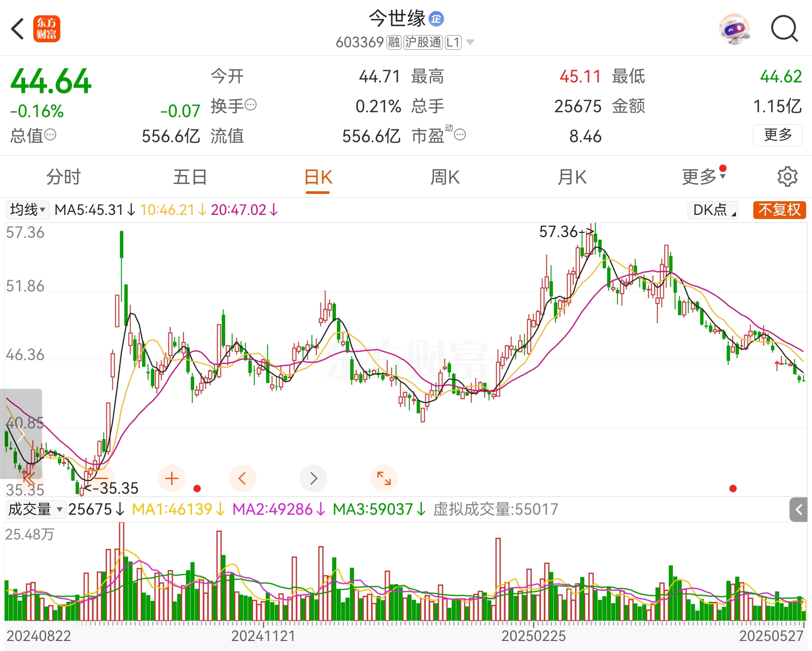Tap the red event dot near 20250527
The height and width of the screenshot is (651, 812).
[x=733, y=489]
